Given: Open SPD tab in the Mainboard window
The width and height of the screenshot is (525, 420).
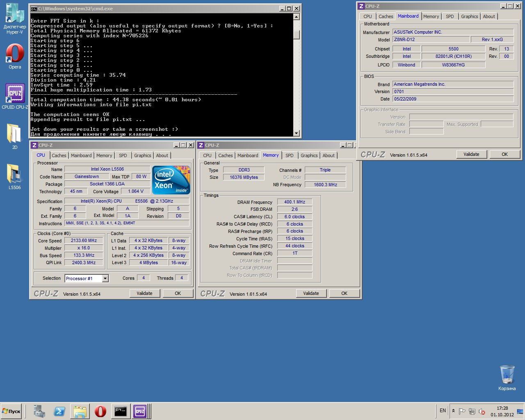Looking at the screenshot, I should point(450,16).
